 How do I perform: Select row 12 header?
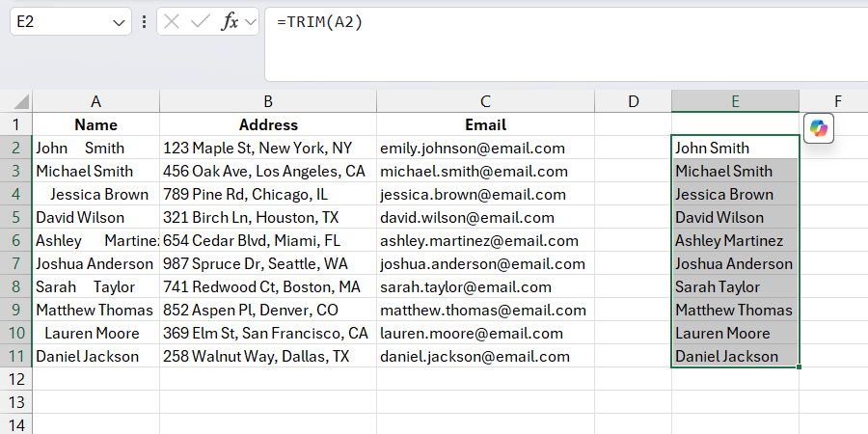(15, 380)
